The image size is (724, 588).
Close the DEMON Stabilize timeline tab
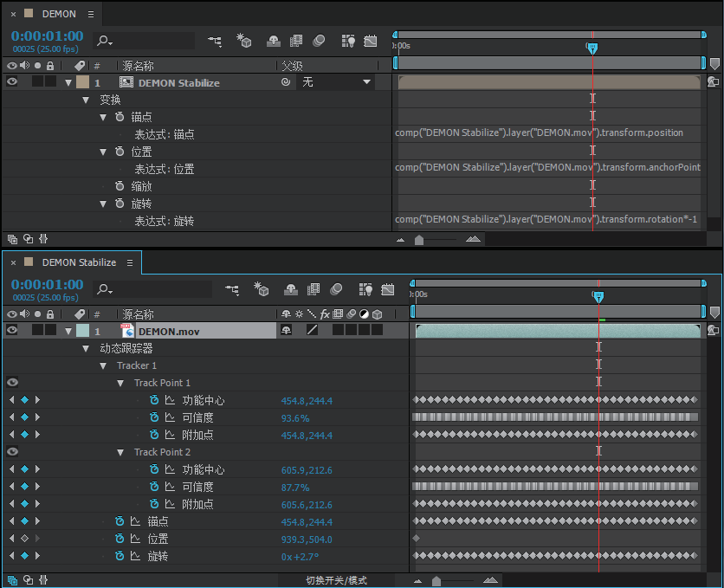tap(13, 262)
